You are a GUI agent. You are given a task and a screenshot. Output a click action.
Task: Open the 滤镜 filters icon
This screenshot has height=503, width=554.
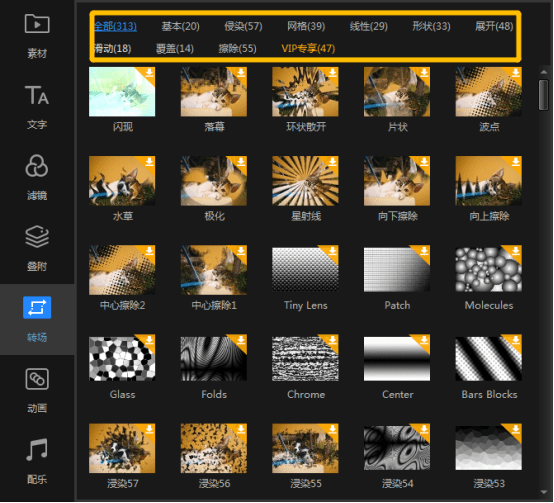[37, 166]
